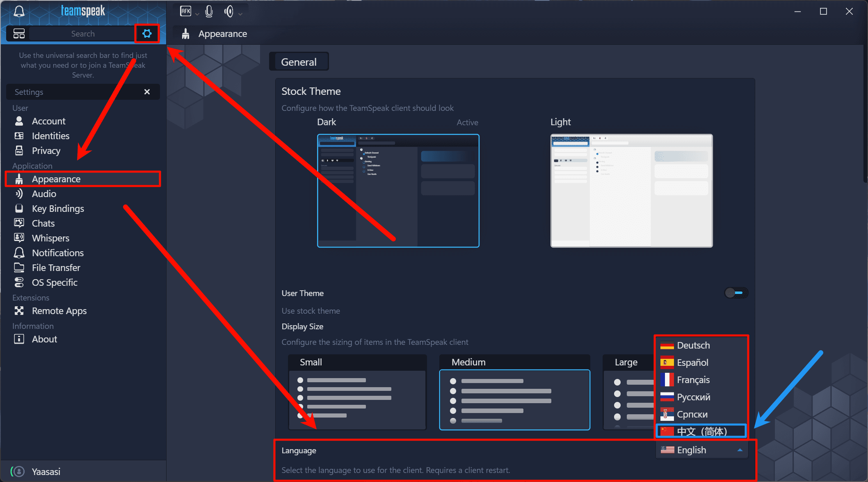The image size is (868, 482).
Task: Mute the speaker output icon
Action: (x=229, y=11)
